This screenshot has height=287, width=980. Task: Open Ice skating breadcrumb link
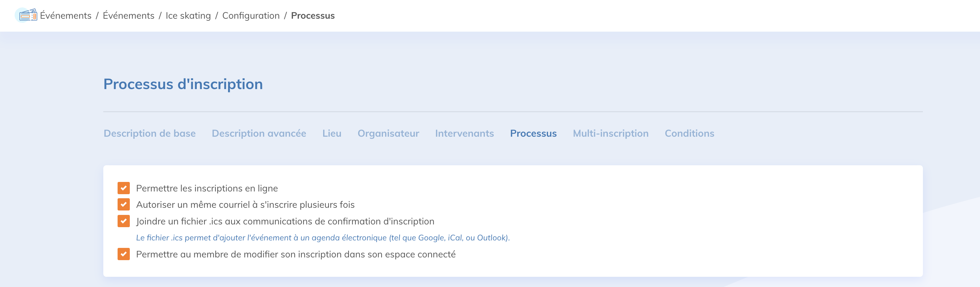tap(188, 16)
